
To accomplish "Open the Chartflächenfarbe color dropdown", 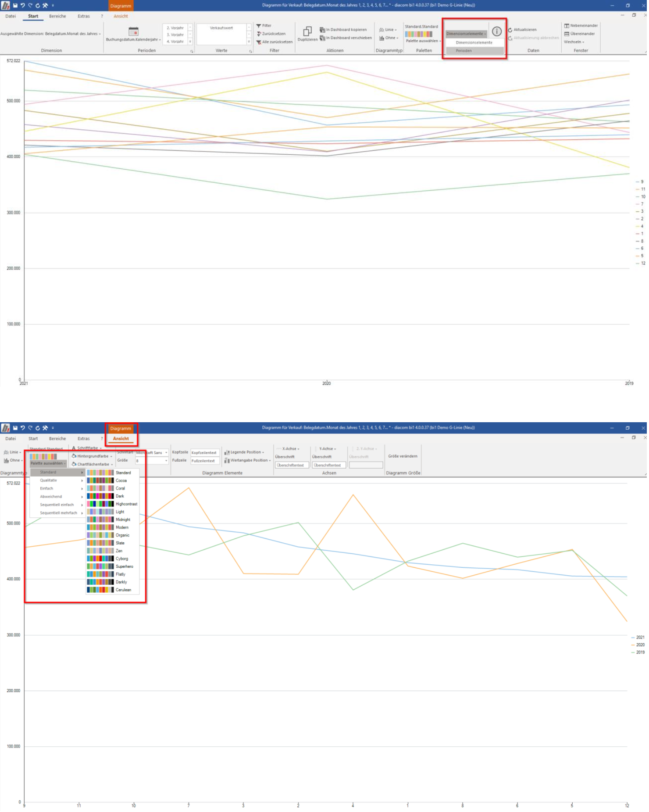I will click(x=93, y=464).
